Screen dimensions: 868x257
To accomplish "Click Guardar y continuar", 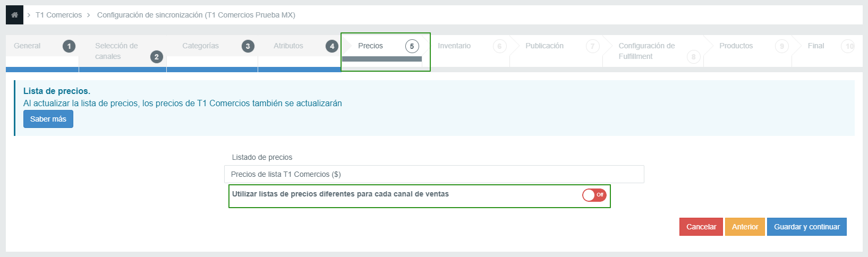I will point(806,227).
